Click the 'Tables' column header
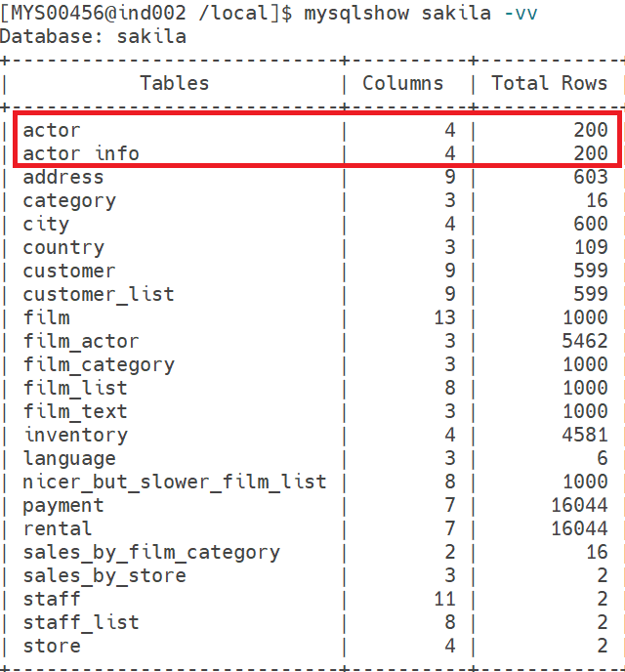Viewport: 625px width, 672px height. [175, 83]
